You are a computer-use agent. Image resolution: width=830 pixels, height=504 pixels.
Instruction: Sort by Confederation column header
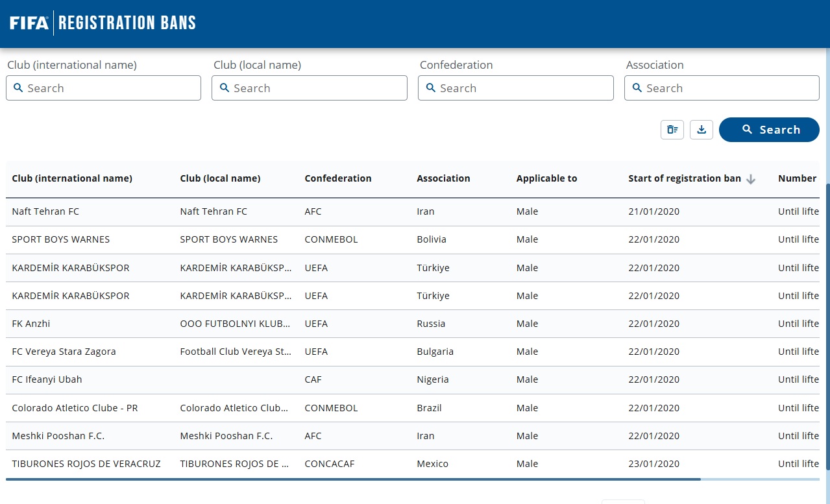[x=338, y=178]
